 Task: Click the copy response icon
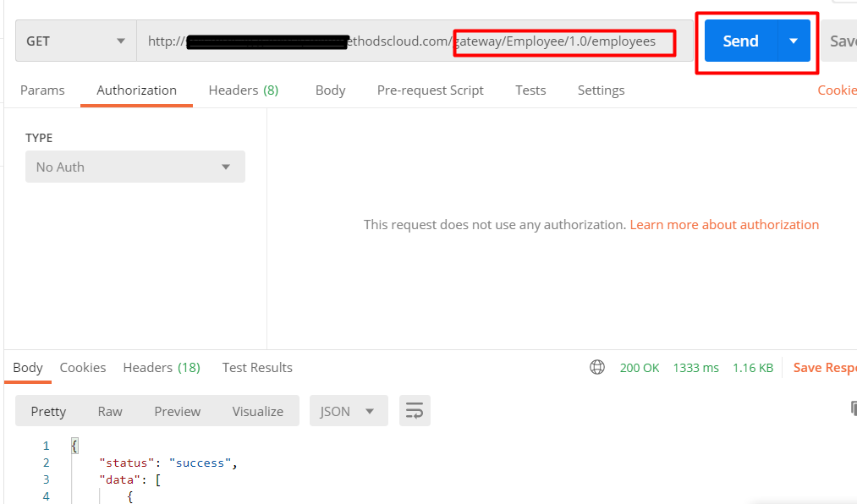(x=853, y=408)
